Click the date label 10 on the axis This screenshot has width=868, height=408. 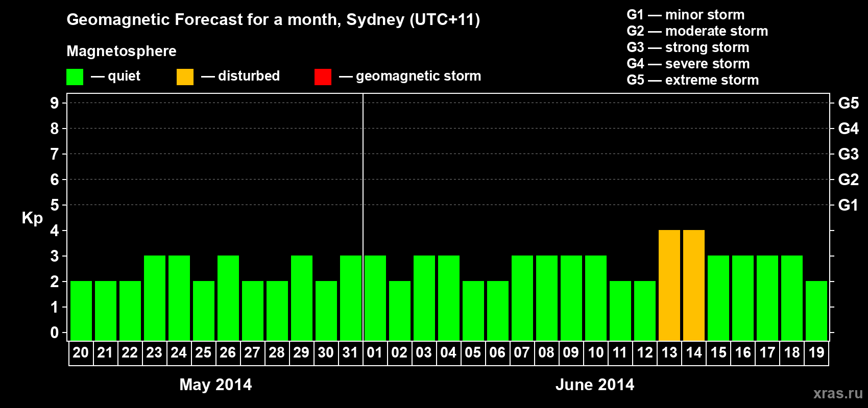point(595,352)
